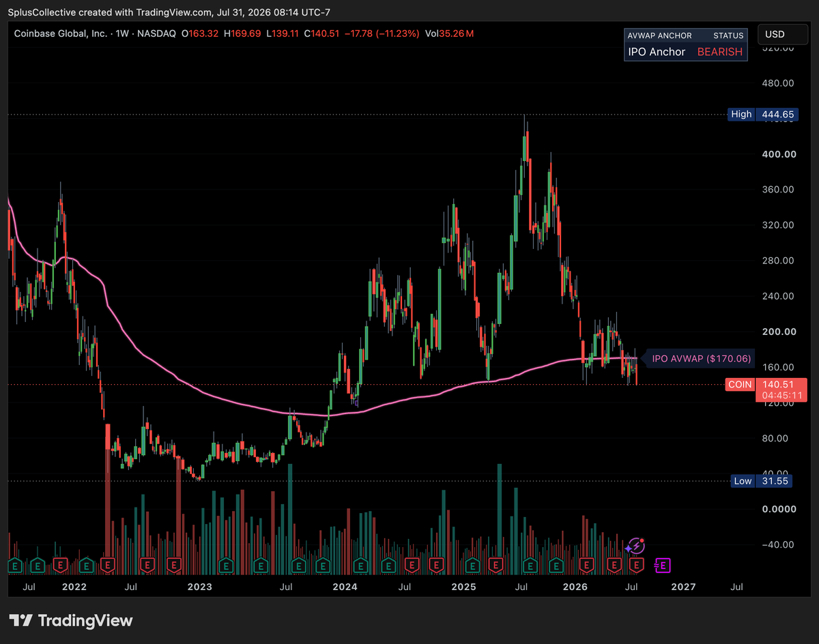
Task: Click the leftmost green earnings E marker
Action: [14, 565]
